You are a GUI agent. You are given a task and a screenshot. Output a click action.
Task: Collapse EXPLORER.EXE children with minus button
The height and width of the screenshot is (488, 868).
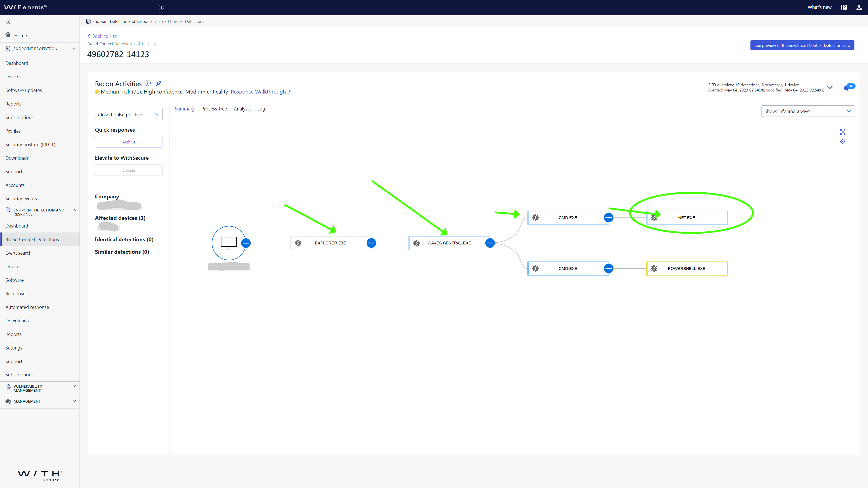(371, 243)
